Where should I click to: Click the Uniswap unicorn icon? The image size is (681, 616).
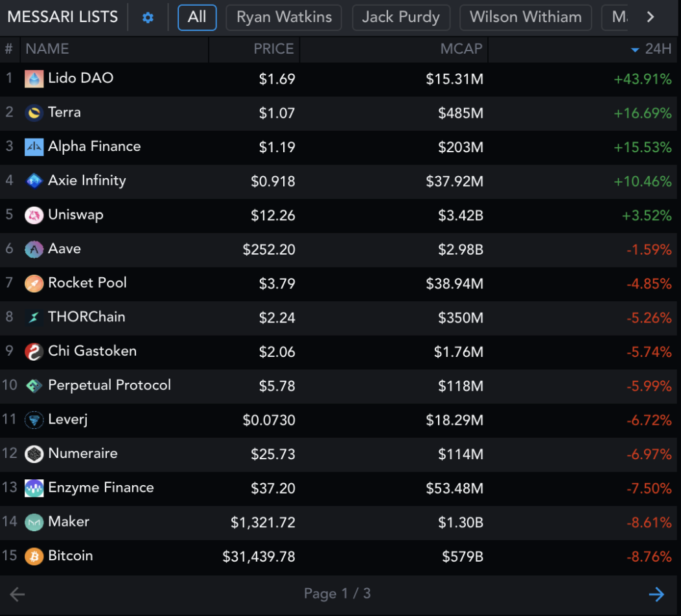[34, 215]
